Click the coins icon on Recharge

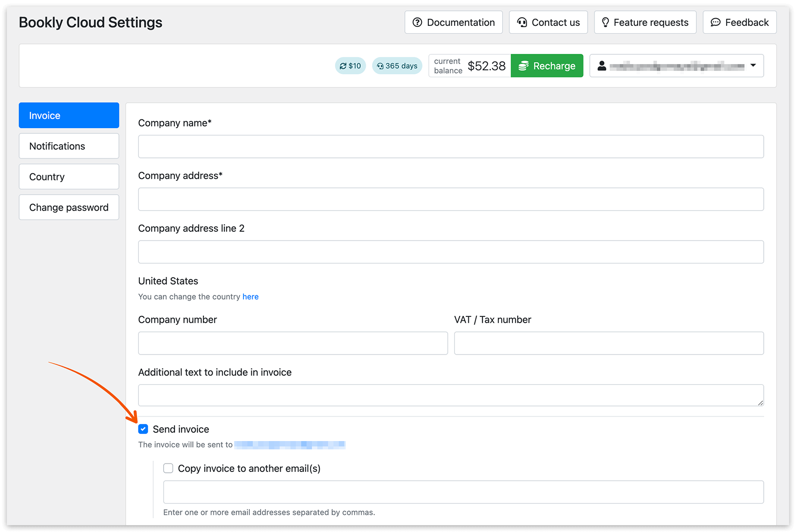(523, 66)
